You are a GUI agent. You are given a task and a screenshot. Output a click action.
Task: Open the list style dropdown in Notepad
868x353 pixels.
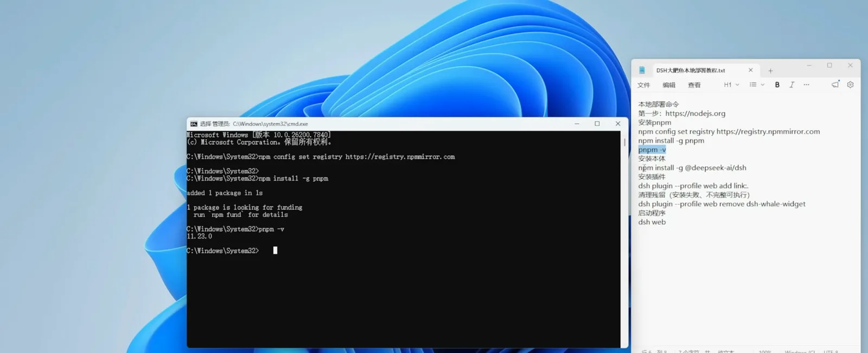[x=757, y=85]
